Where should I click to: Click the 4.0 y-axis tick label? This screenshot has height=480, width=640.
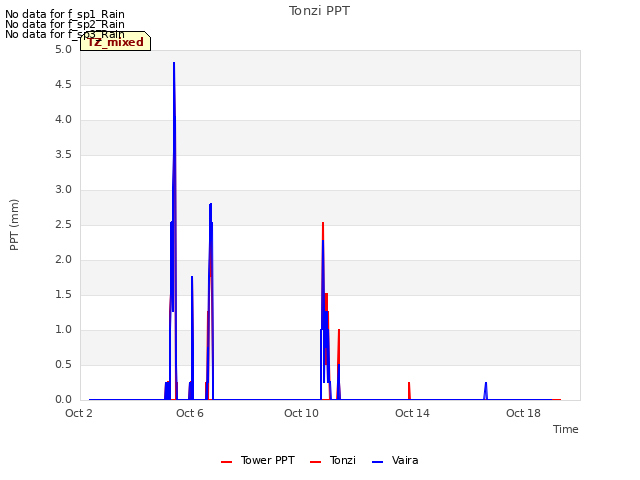[63, 120]
